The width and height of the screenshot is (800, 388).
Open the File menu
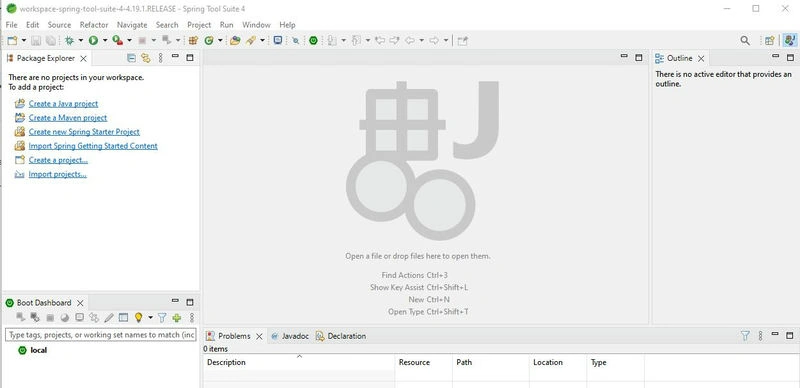point(11,25)
